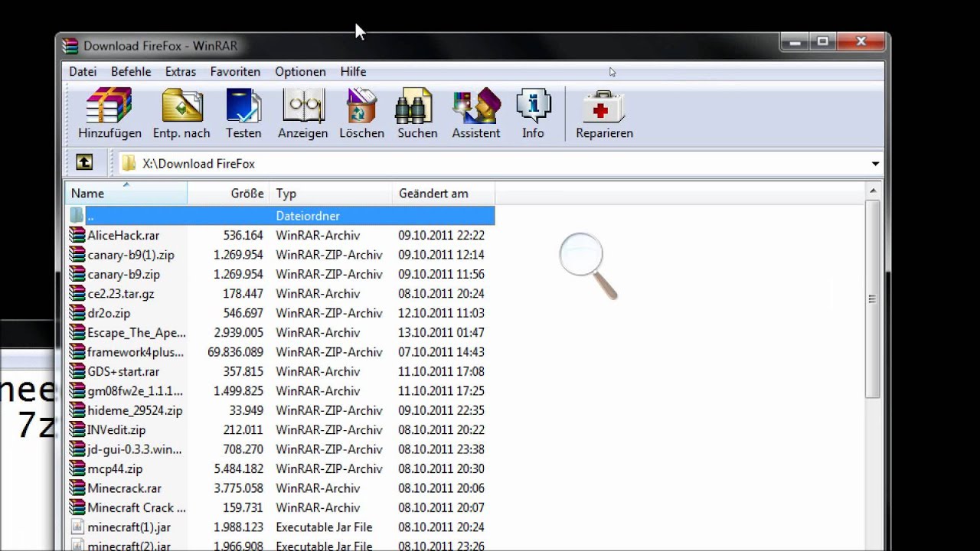Select the INVedit.zip file icon

point(77,429)
